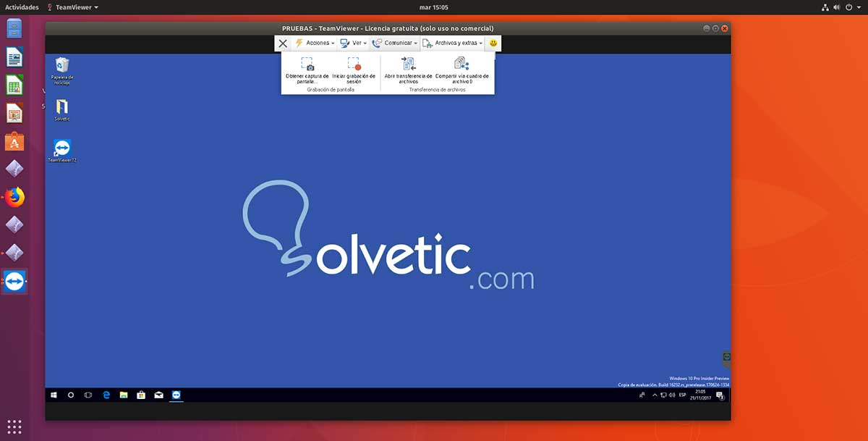Launch LibreOffice Impress from the dock
868x441 pixels.
point(14,113)
